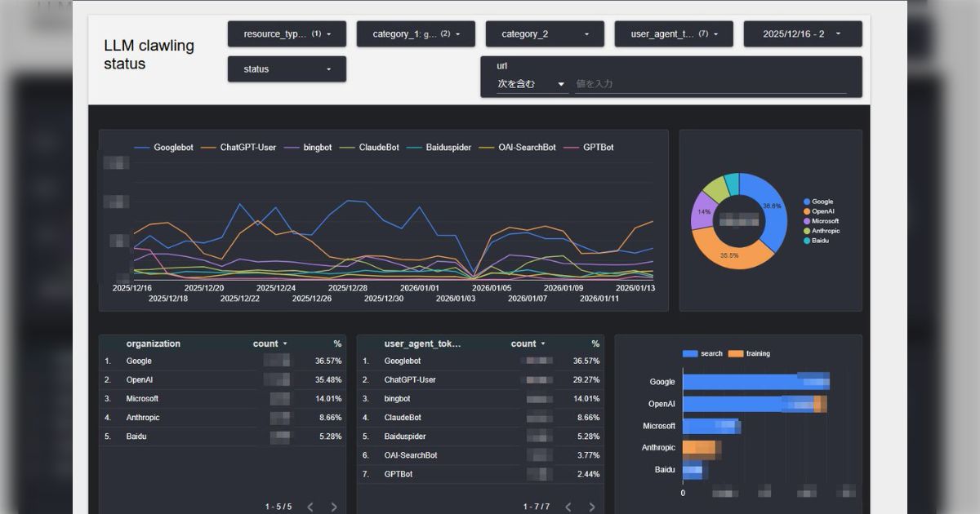Click OpenAI in donut chart legend
The width and height of the screenshot is (980, 514).
pyautogui.click(x=819, y=211)
